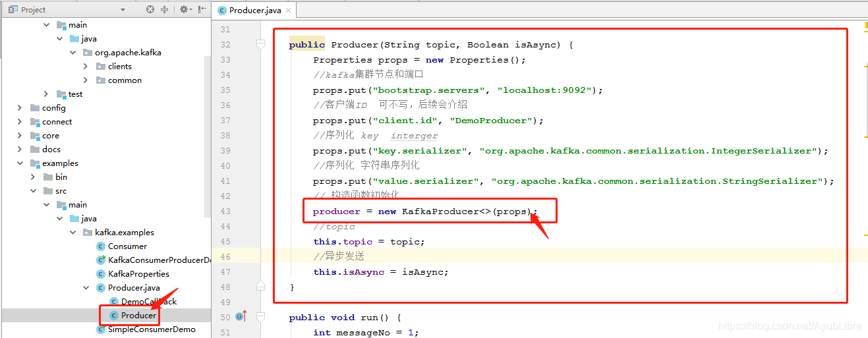Click the KafkaConsumerProducerDemo runnable class icon

(101, 260)
